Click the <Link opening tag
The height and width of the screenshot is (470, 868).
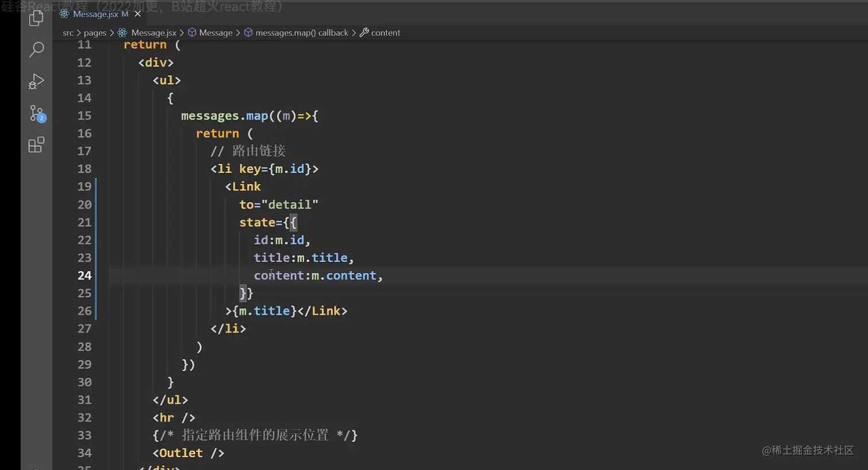click(243, 187)
